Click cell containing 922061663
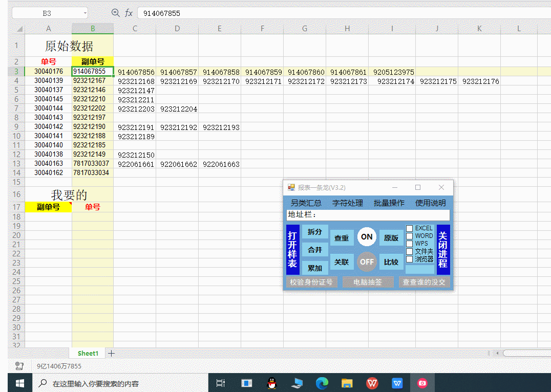The image size is (551, 392). (x=220, y=164)
